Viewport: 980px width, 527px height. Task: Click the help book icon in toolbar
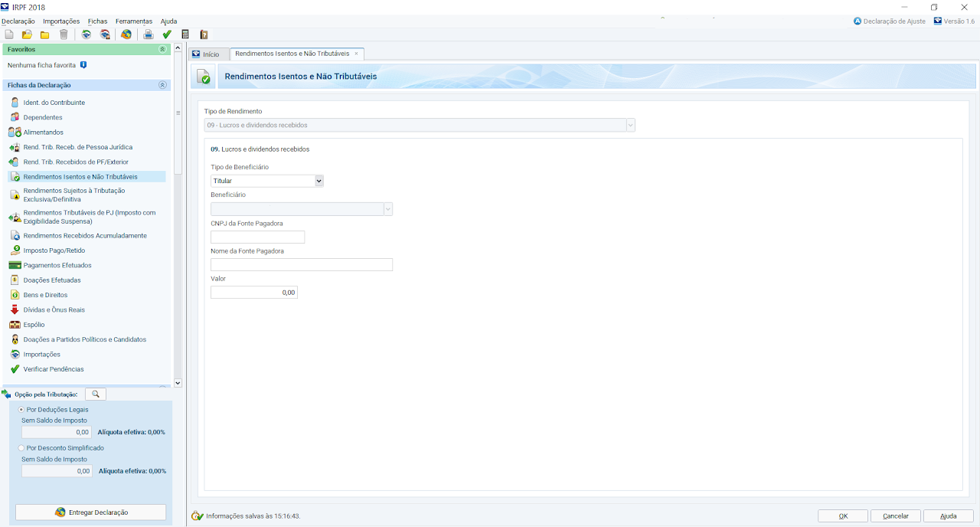[204, 34]
